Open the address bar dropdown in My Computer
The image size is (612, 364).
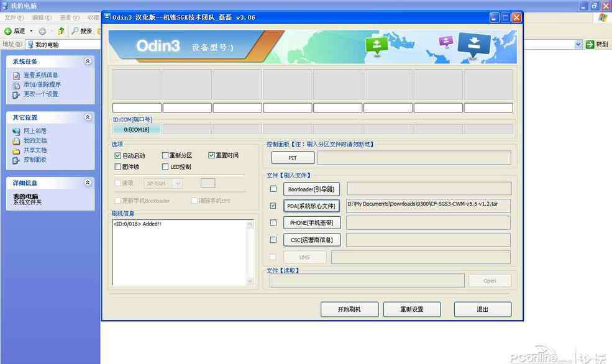click(578, 45)
